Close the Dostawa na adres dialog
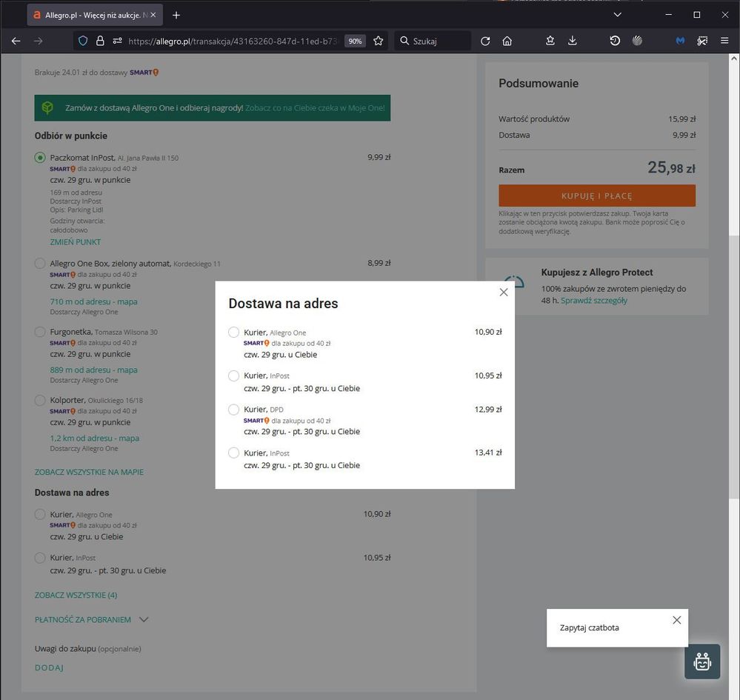Viewport: 740px width, 700px height. [x=504, y=292]
